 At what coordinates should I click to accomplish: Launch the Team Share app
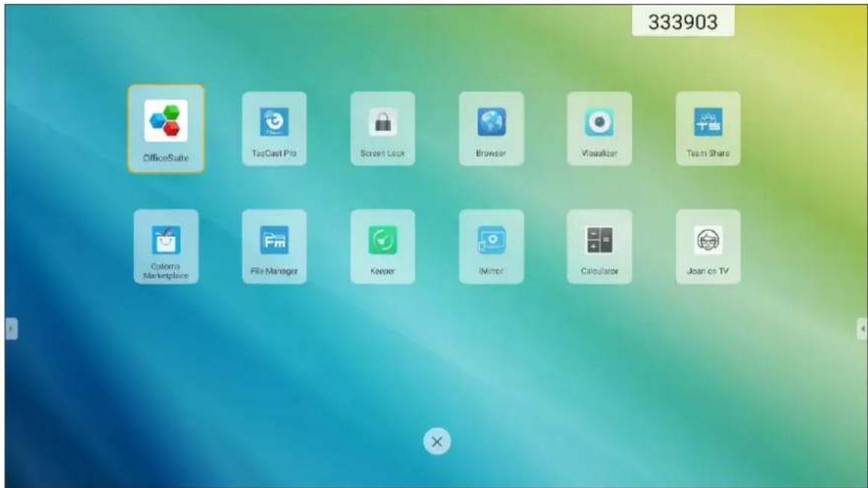point(708,129)
